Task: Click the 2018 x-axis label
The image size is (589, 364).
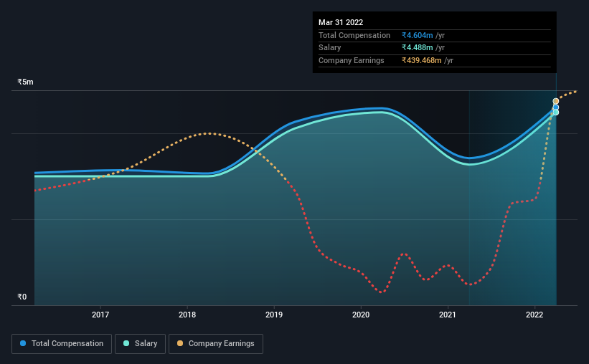Action: pyautogui.click(x=187, y=315)
